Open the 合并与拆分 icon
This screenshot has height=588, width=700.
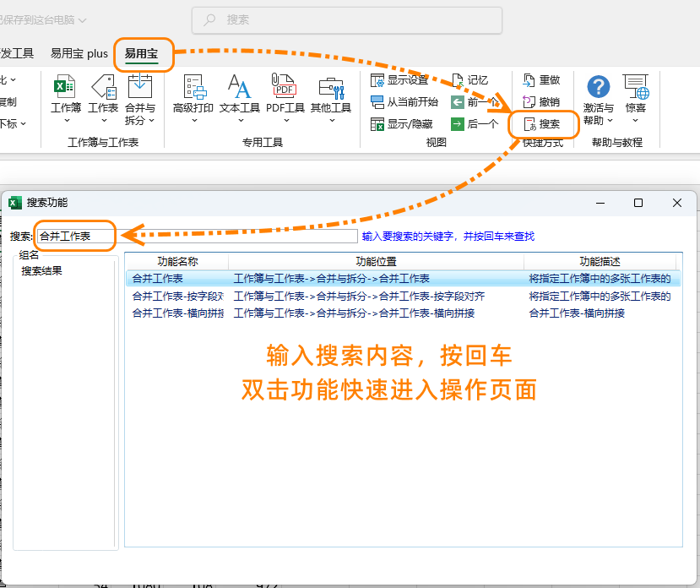tap(140, 86)
